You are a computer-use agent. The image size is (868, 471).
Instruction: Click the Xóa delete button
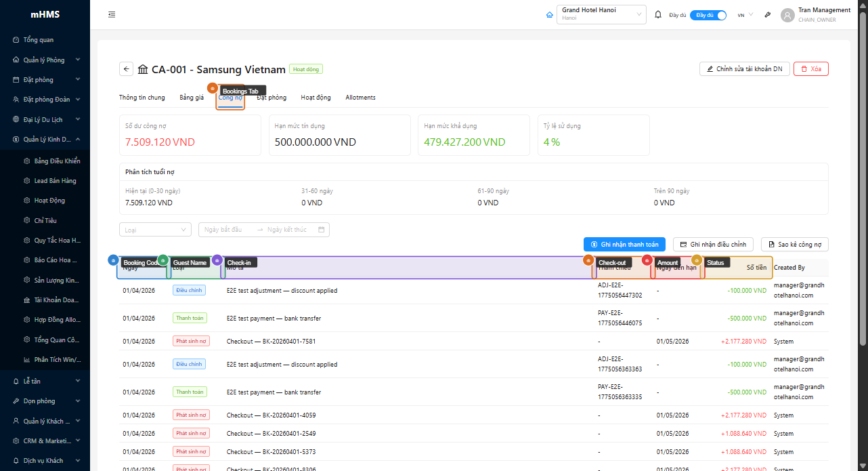tap(810, 69)
